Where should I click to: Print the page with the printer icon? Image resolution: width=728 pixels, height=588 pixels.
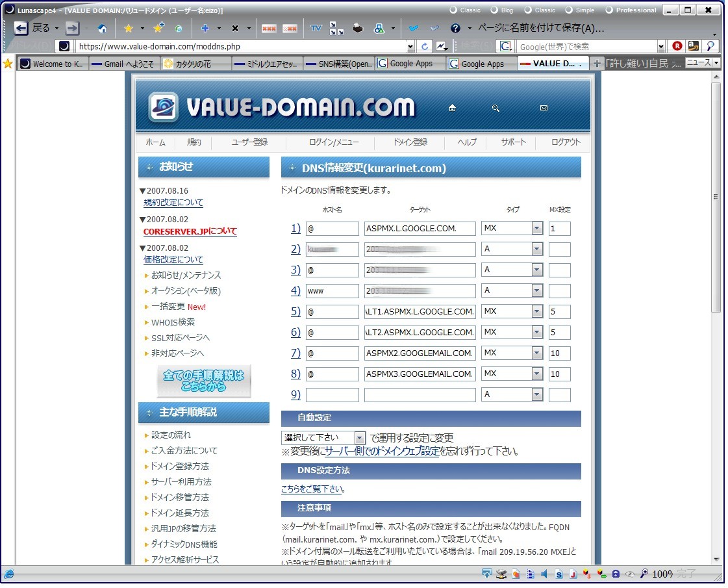coord(357,29)
